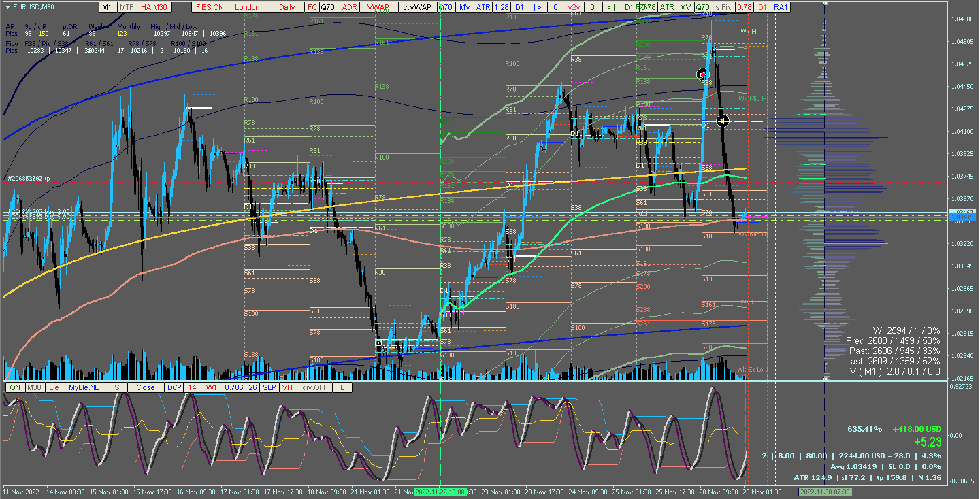Click the HA M30 button

[x=154, y=7]
